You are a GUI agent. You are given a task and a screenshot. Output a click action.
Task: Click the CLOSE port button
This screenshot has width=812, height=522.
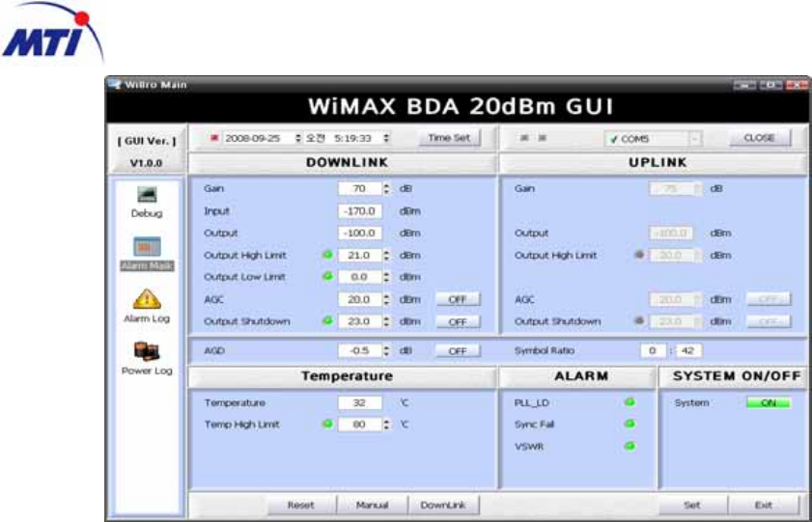point(759,138)
